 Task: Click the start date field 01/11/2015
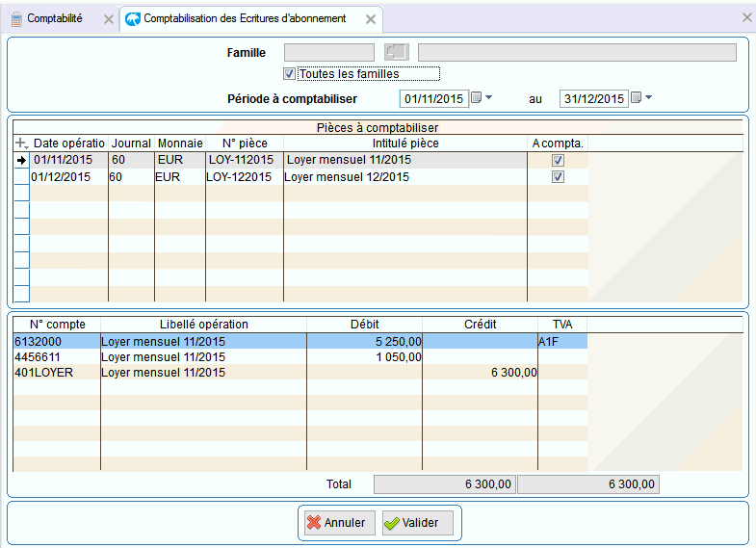434,99
